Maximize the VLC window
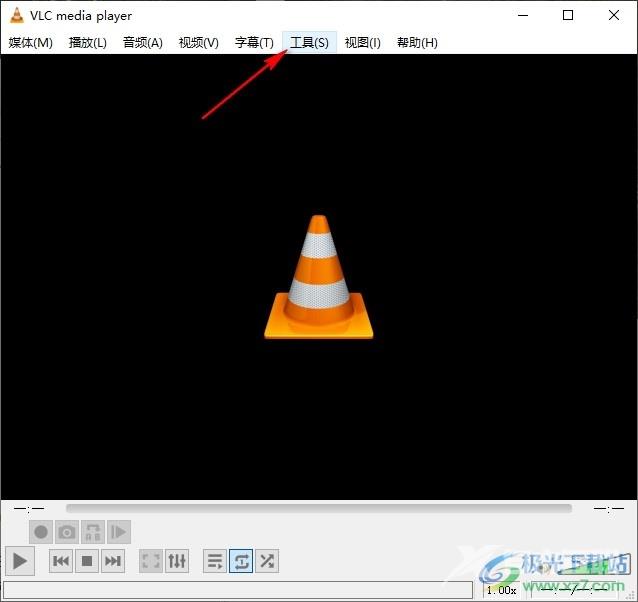This screenshot has width=638, height=602. 568,15
